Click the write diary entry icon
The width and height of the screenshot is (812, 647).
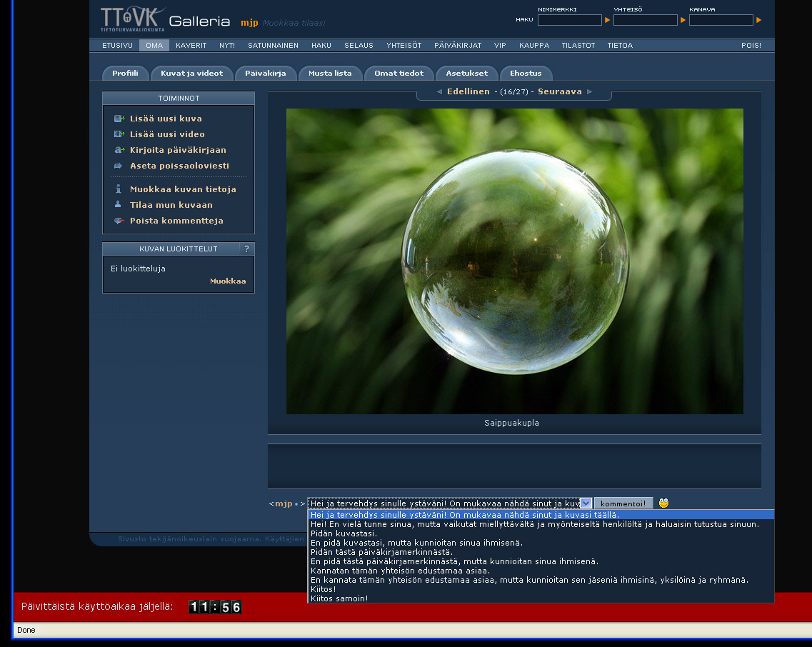pos(119,150)
